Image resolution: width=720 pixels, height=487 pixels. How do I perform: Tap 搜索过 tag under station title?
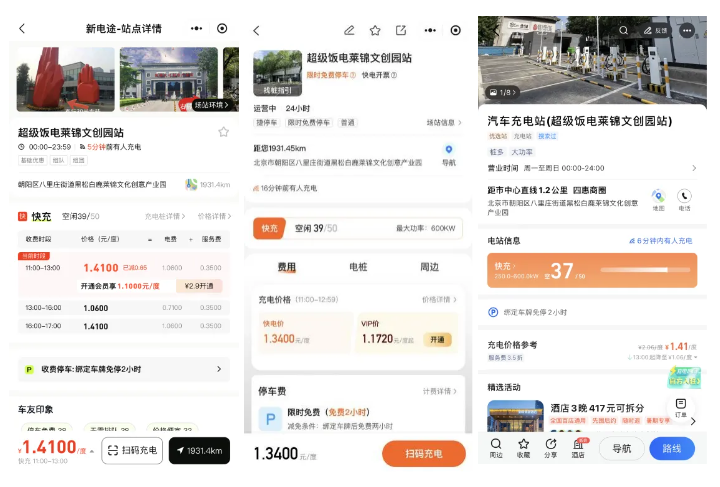coord(547,136)
